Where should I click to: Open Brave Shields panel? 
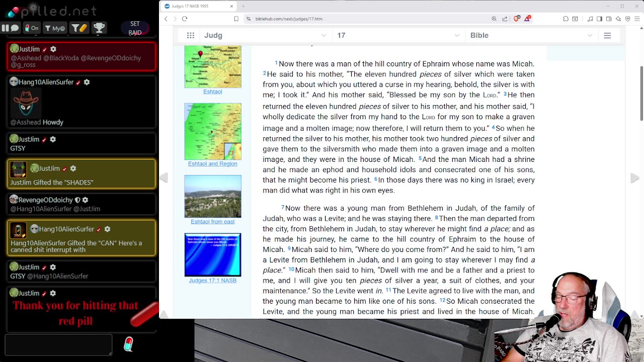pos(517,19)
